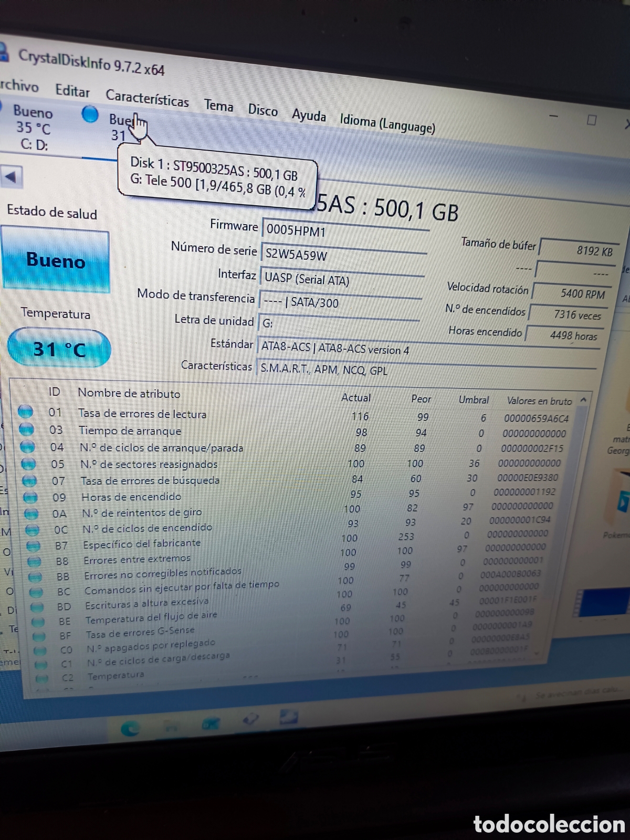Click status icon for attribute BB
Image resolution: width=630 pixels, height=840 pixels.
coord(36,577)
